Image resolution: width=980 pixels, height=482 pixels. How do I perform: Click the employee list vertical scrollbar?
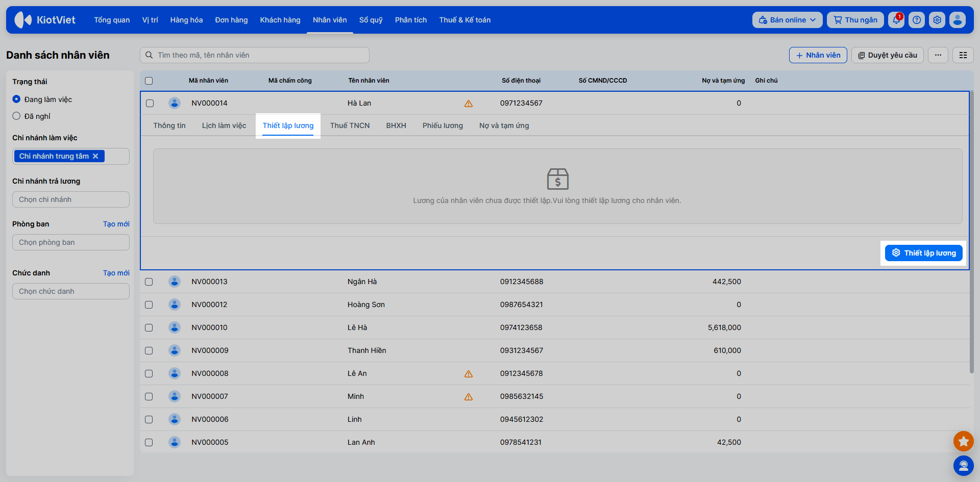coord(972,232)
